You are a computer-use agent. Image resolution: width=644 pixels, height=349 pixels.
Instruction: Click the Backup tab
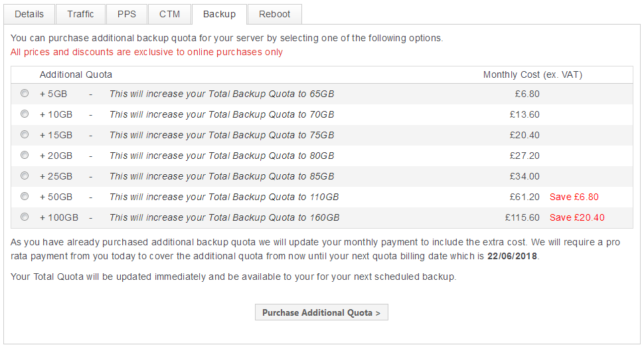coord(219,14)
